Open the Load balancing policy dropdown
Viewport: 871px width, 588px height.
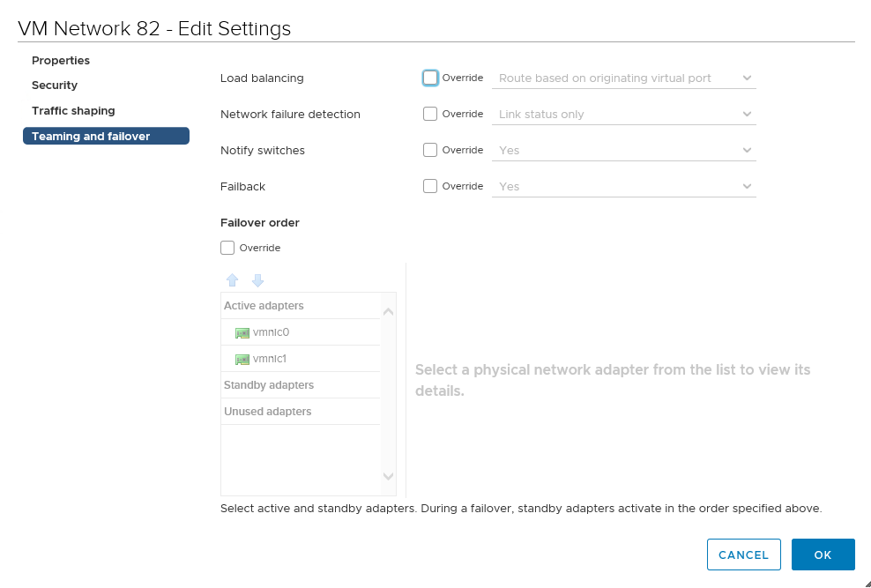point(624,78)
